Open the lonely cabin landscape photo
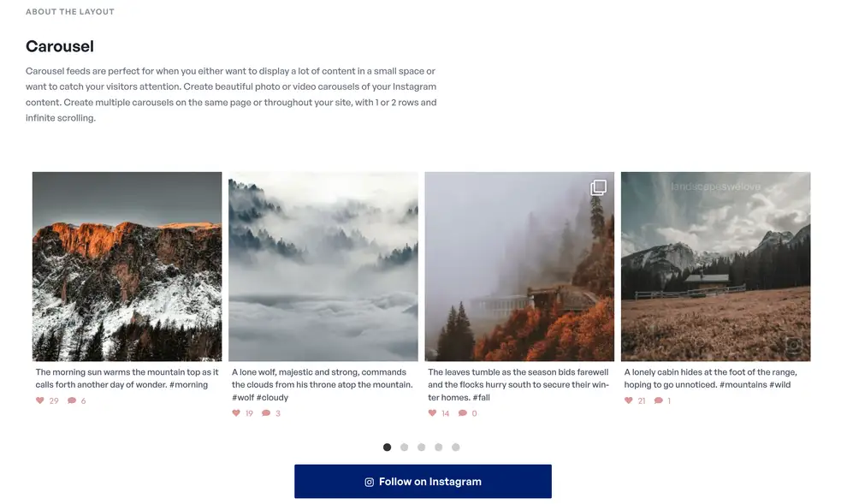Screen dimensions: 841x504 (715, 266)
